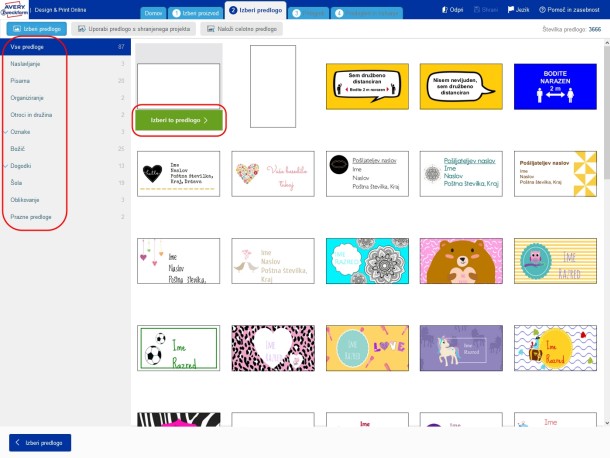Open the Odpri (open) option in header
610x458 pixels.
point(452,10)
